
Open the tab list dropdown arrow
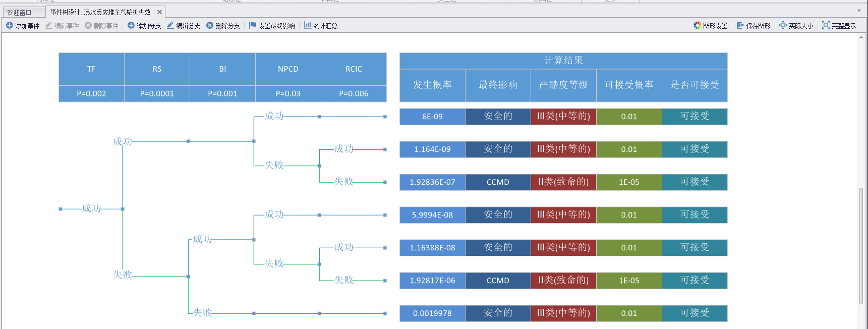859,11
